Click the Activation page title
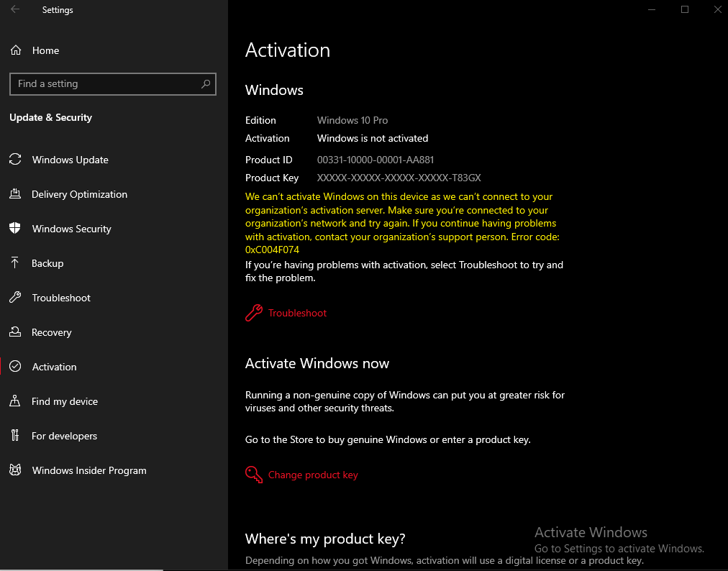Screen dimensions: 728x571 click(288, 50)
